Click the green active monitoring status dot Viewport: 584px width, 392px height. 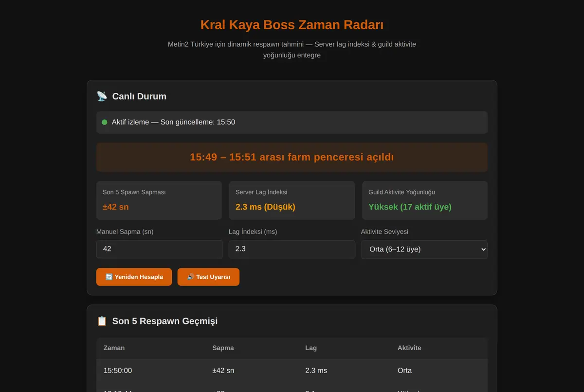(104, 122)
